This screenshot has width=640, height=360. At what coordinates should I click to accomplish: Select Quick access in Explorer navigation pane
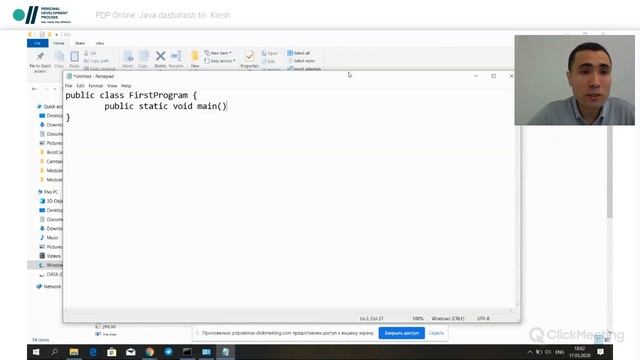(x=50, y=107)
